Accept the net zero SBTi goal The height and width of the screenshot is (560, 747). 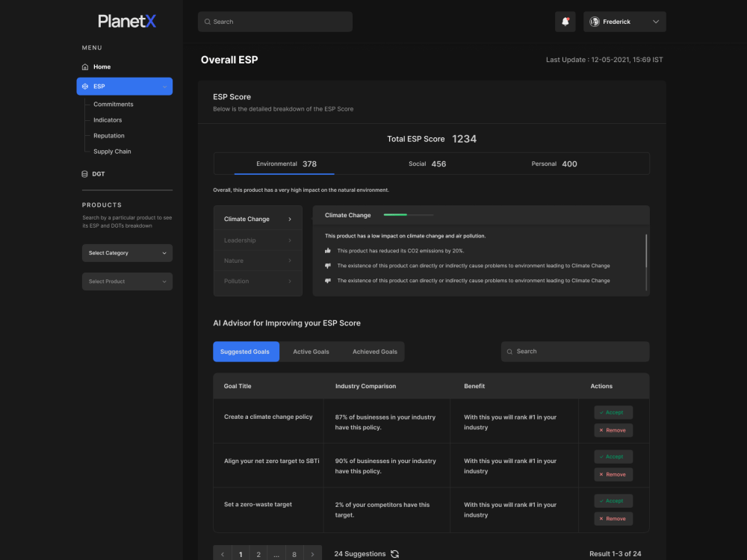(613, 457)
